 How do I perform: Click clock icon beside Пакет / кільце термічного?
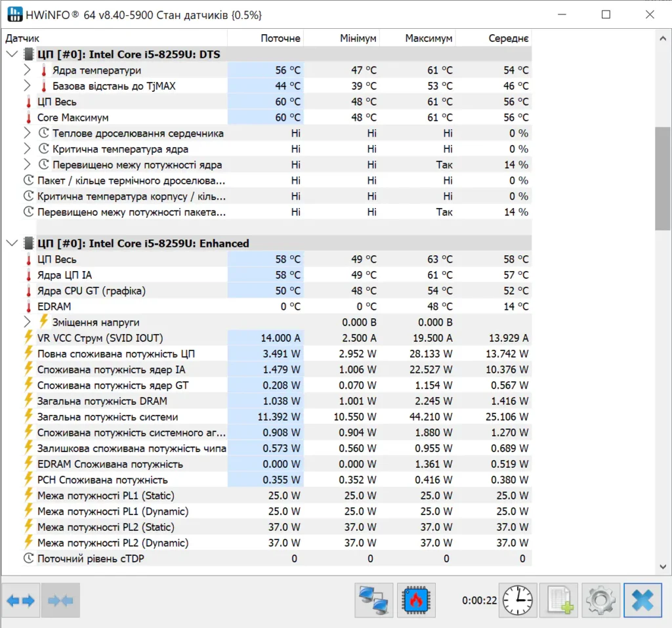(x=29, y=180)
